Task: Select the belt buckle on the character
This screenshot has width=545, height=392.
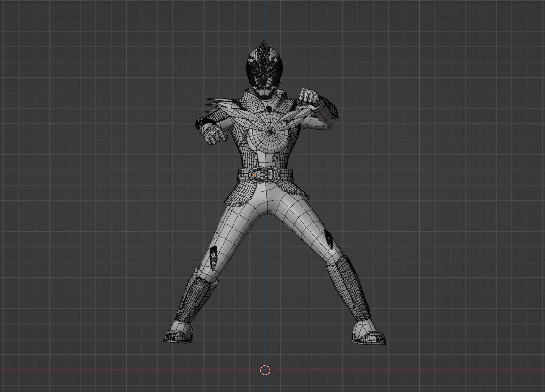Action: [265, 175]
